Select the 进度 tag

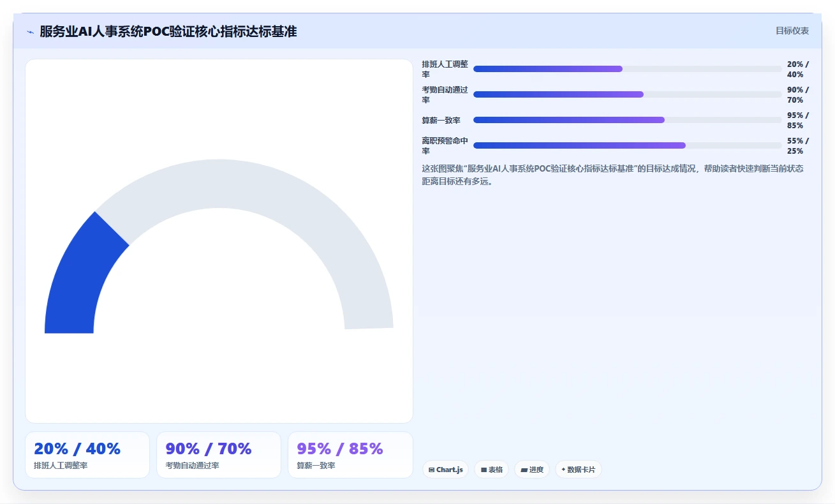pyautogui.click(x=532, y=470)
